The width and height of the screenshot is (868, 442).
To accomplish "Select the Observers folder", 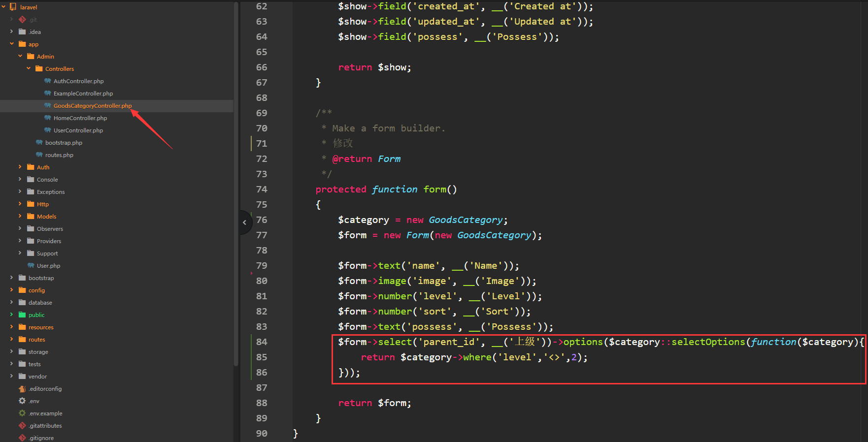I will tap(50, 229).
